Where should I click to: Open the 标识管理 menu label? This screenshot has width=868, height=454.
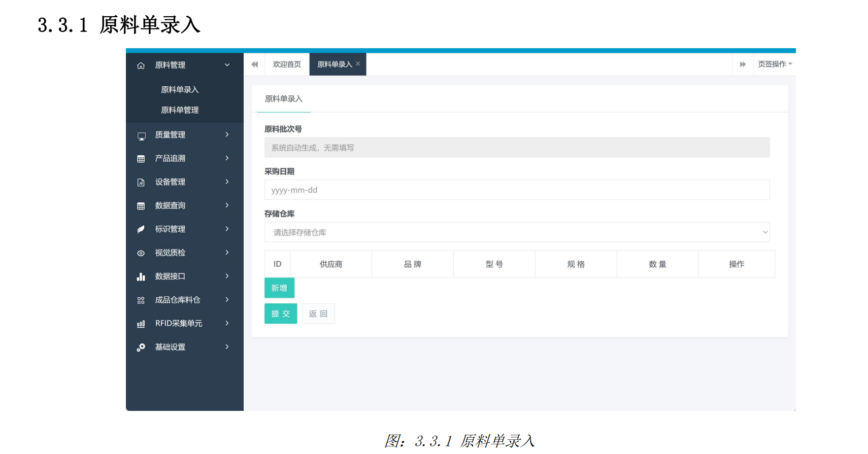coord(170,229)
